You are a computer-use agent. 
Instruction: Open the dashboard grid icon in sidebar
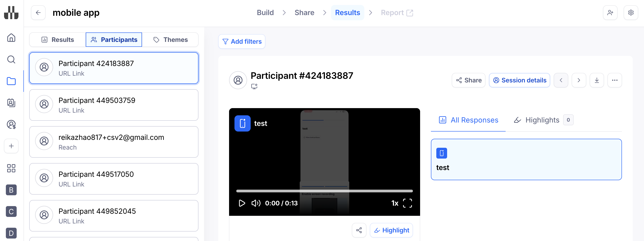(11, 168)
